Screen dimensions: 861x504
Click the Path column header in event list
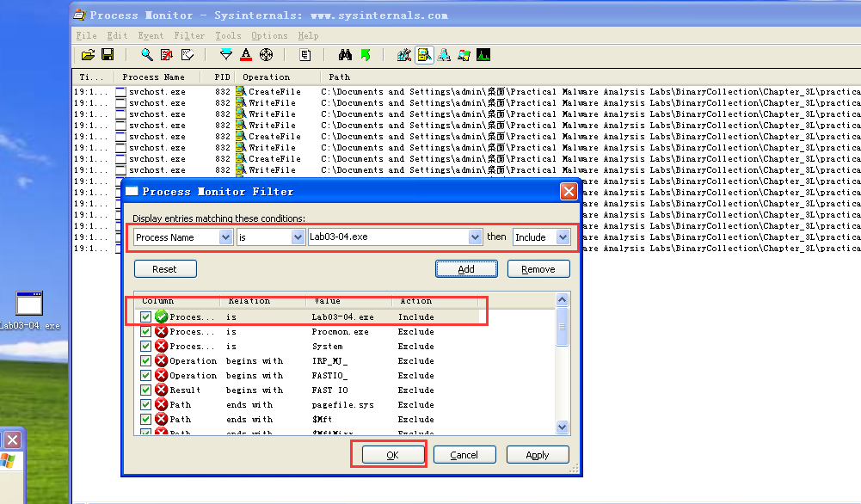click(x=340, y=77)
